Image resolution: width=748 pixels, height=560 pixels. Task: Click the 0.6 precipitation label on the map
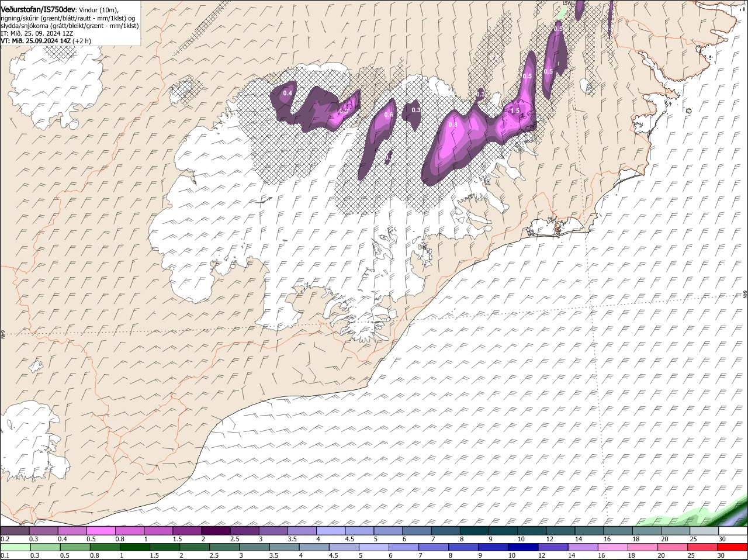point(389,115)
